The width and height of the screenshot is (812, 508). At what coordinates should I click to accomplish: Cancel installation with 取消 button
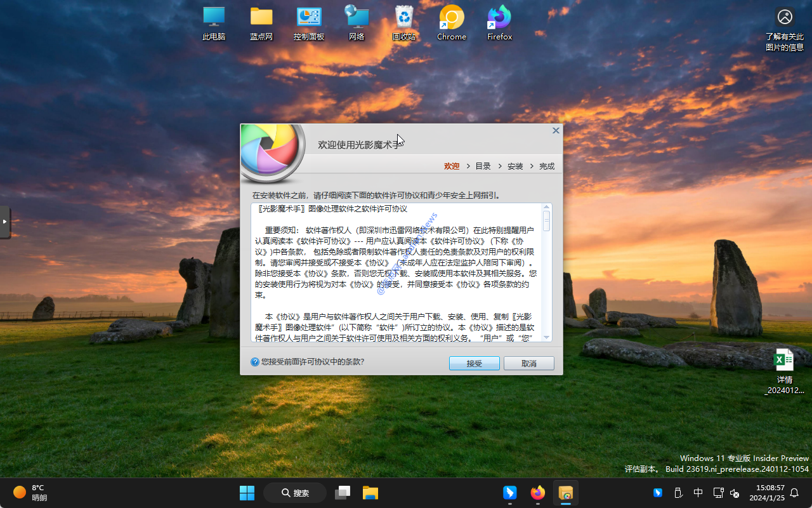pos(529,363)
